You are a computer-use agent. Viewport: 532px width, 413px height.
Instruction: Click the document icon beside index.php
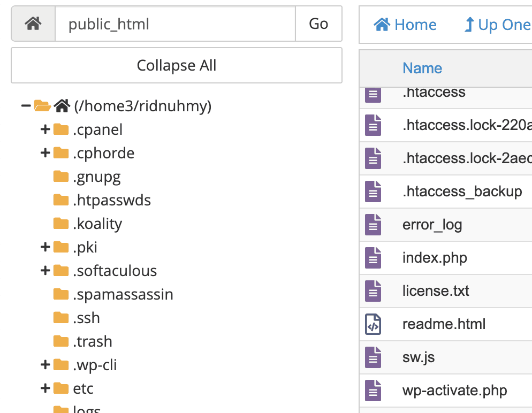click(373, 257)
